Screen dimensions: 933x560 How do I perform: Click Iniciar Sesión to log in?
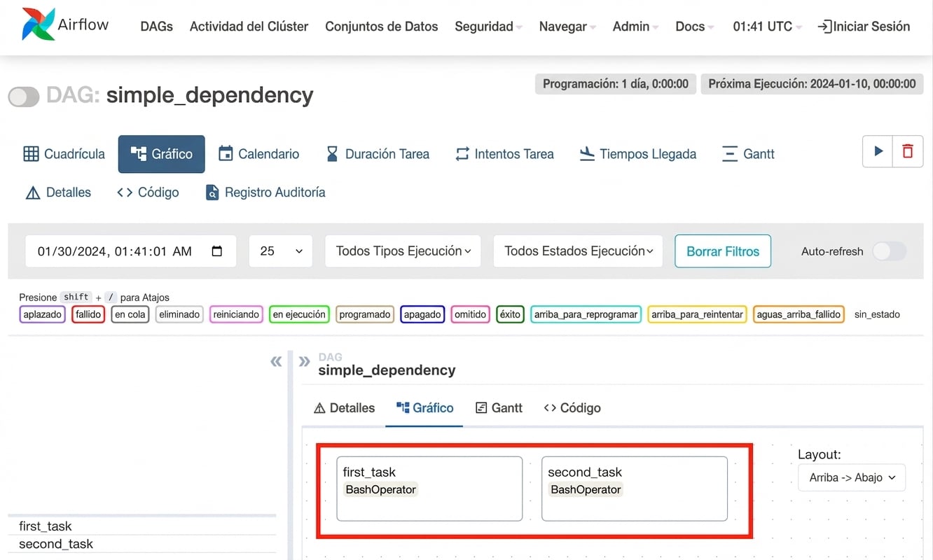tap(864, 27)
